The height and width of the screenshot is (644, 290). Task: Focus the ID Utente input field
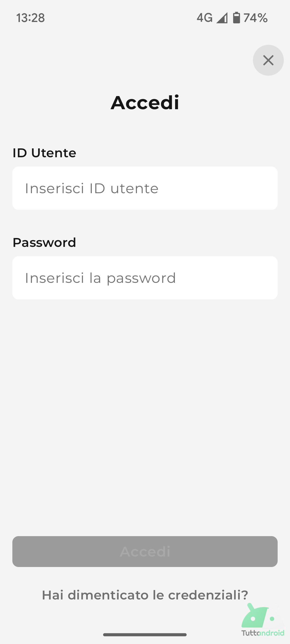145,188
